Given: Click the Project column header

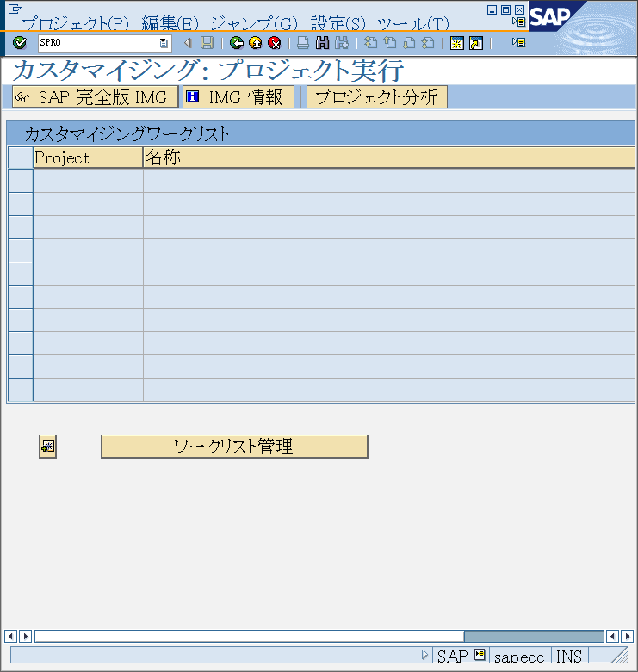Looking at the screenshot, I should tap(89, 157).
